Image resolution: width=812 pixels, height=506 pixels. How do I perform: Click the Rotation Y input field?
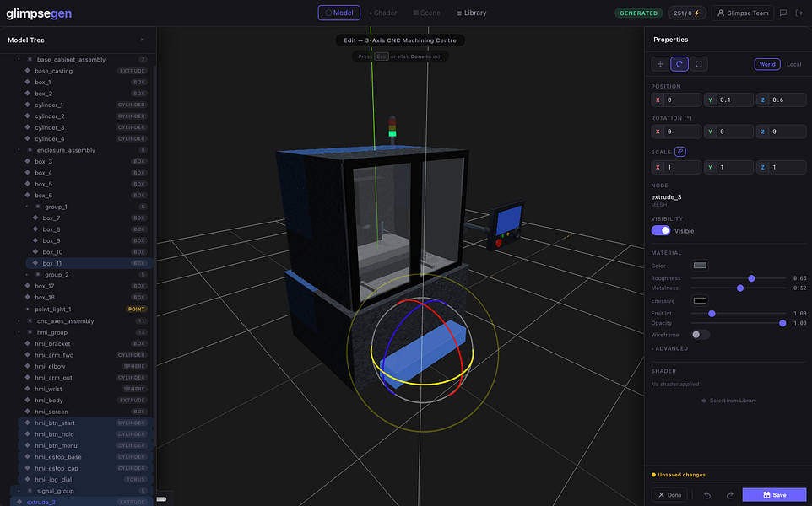(x=728, y=132)
